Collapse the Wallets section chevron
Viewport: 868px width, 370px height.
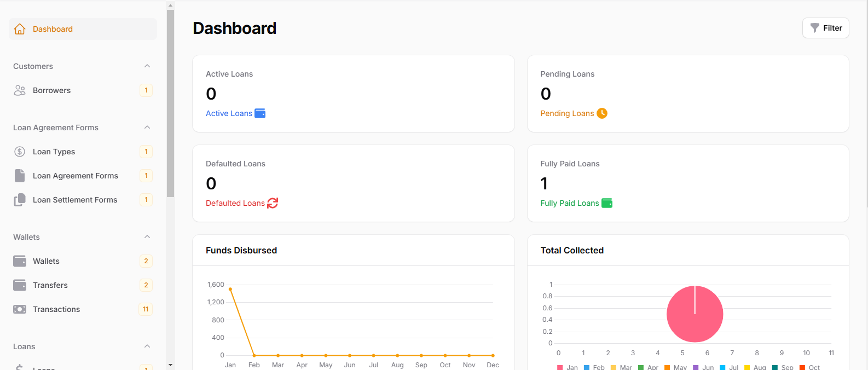(x=147, y=237)
